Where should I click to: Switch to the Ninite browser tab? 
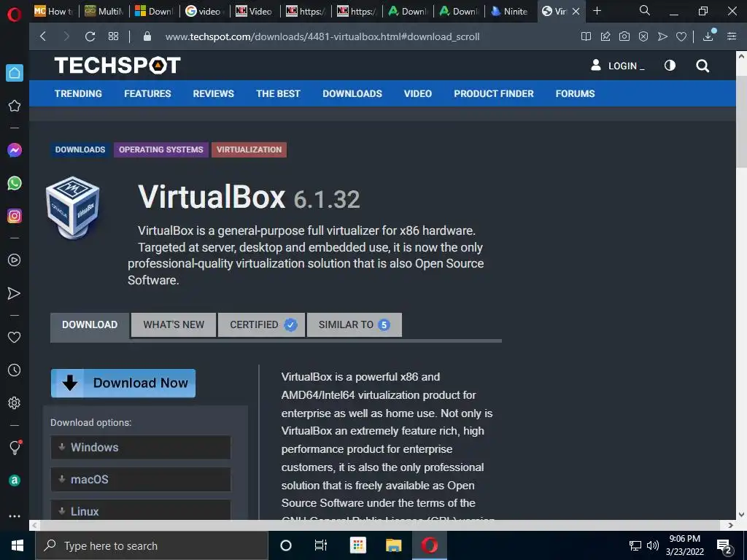tap(510, 11)
